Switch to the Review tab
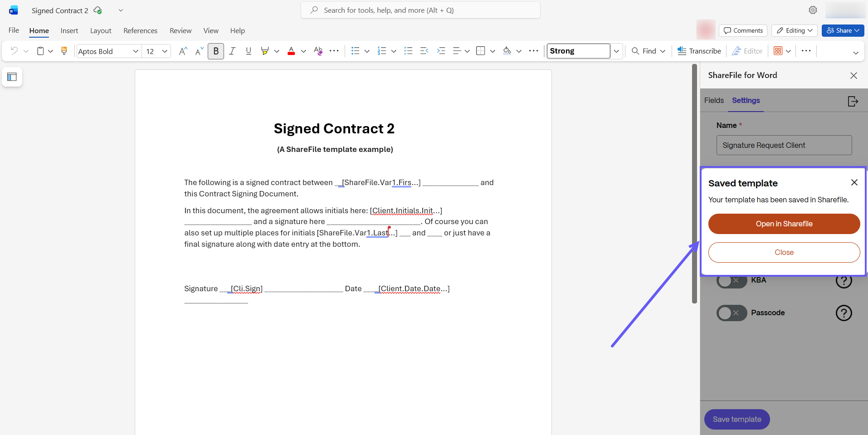 point(180,30)
